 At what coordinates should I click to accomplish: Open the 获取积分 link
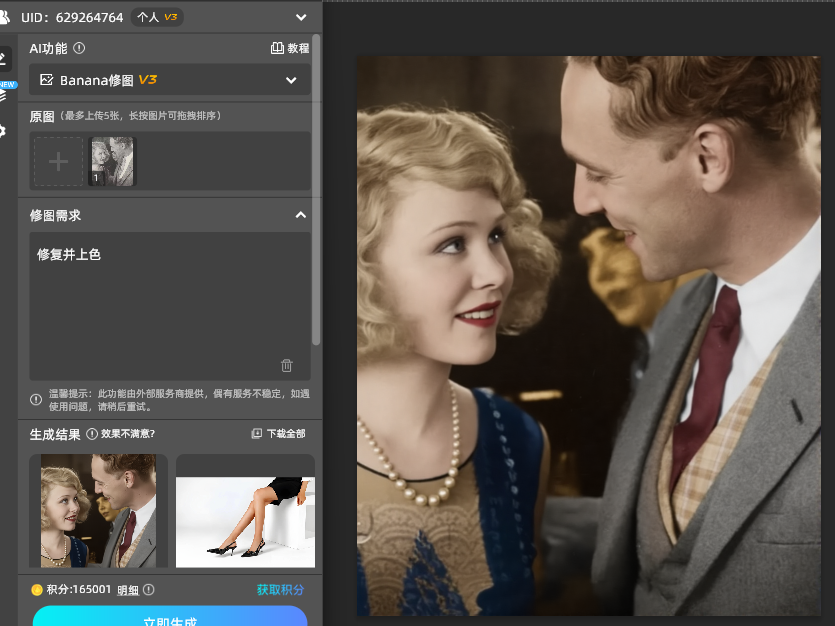[281, 590]
